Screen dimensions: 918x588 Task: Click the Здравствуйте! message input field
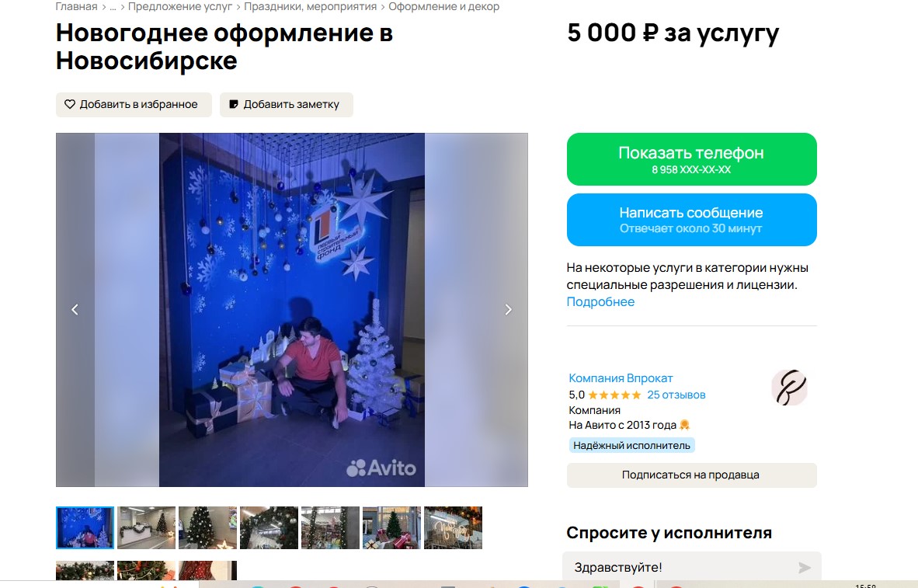(x=691, y=568)
